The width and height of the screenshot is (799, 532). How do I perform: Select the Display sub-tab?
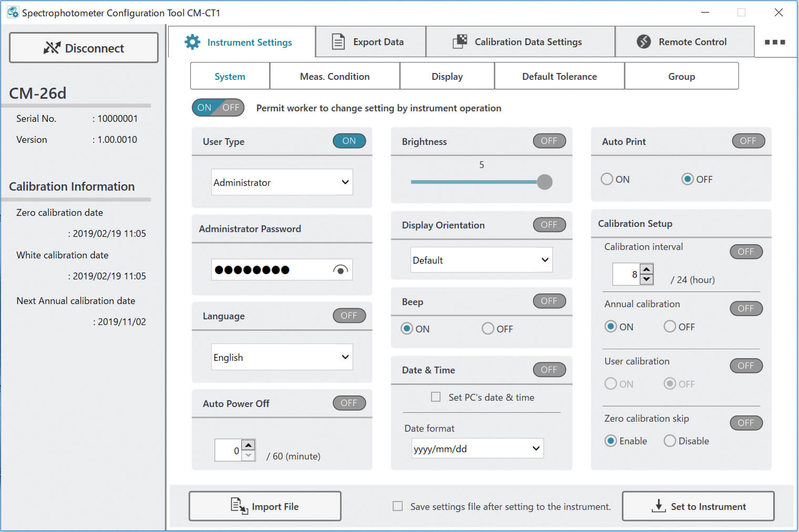pyautogui.click(x=447, y=76)
